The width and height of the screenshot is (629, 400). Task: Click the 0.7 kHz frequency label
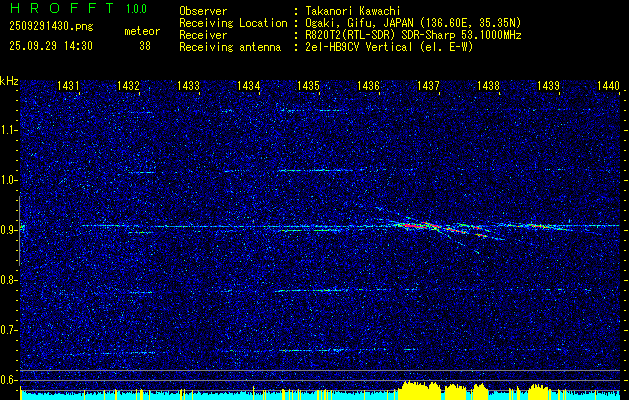click(7, 330)
